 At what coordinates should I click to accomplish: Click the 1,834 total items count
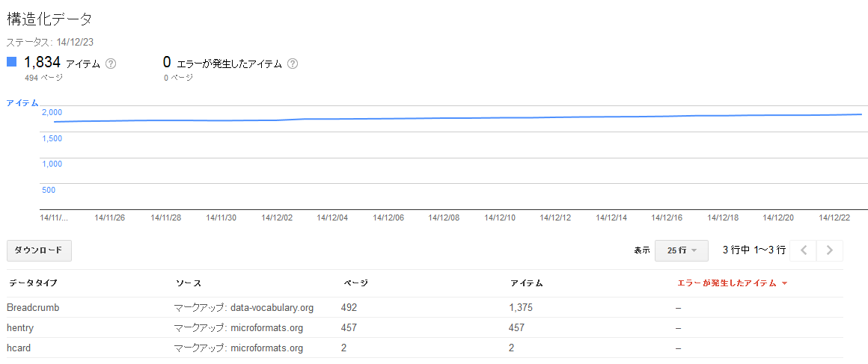pyautogui.click(x=42, y=62)
